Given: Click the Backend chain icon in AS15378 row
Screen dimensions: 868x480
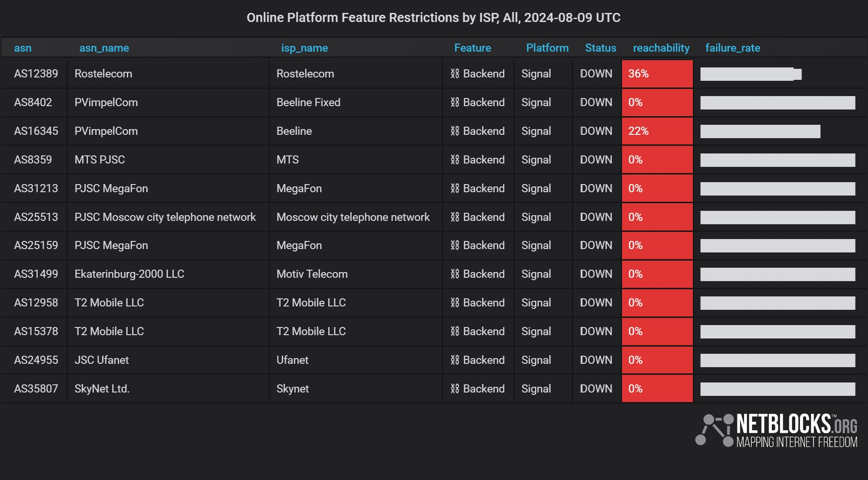Looking at the screenshot, I should (455, 331).
